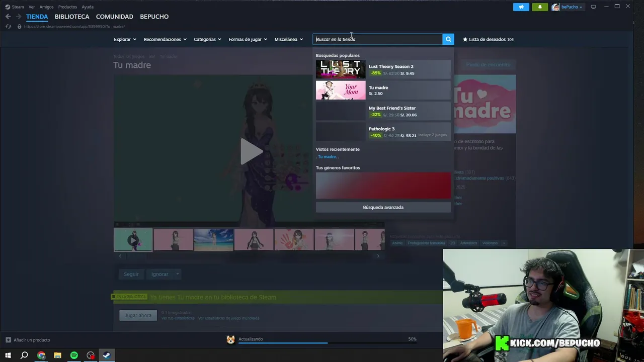Click the padlock icon beside the URL
Image resolution: width=644 pixels, height=362 pixels.
(x=19, y=26)
